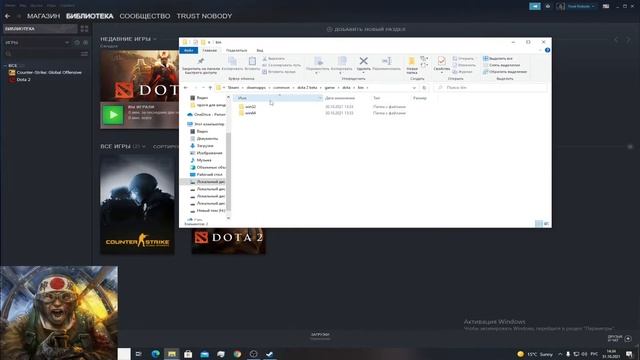Click Скопировать путь in ribbon

pos(282,65)
